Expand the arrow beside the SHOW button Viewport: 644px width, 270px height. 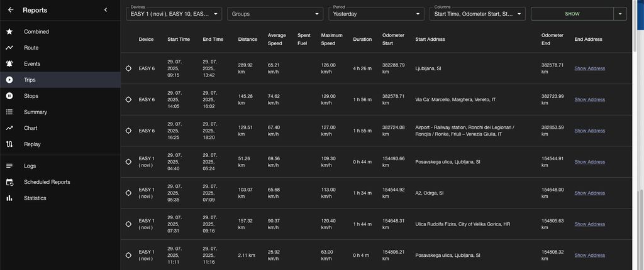click(620, 14)
